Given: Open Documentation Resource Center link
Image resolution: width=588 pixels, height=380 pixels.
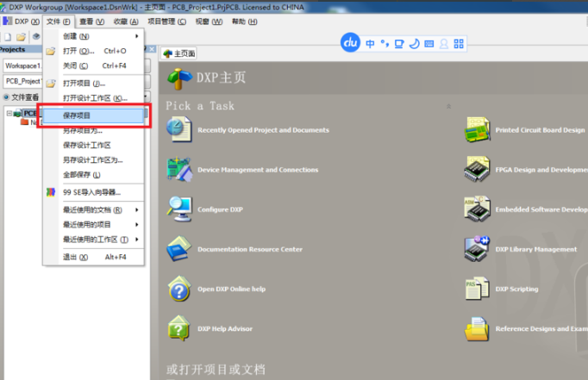Looking at the screenshot, I should (250, 249).
